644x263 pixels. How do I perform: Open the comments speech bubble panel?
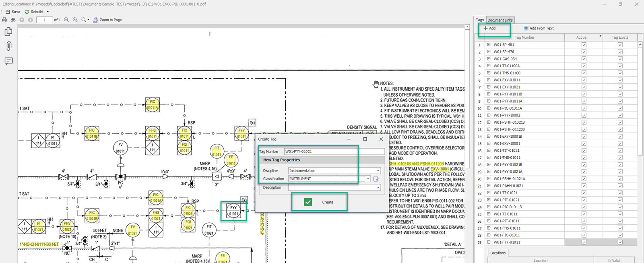8,61
